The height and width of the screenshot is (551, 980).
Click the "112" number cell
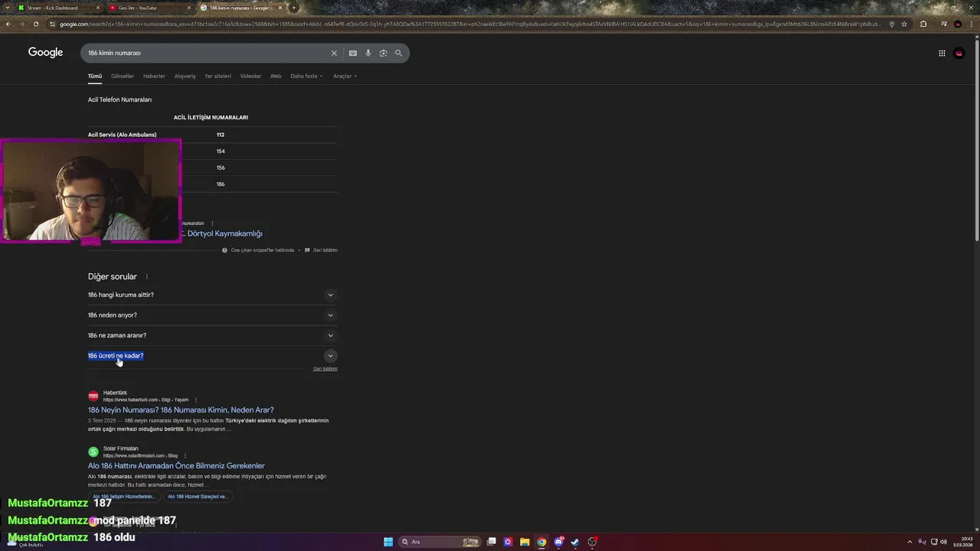point(220,135)
